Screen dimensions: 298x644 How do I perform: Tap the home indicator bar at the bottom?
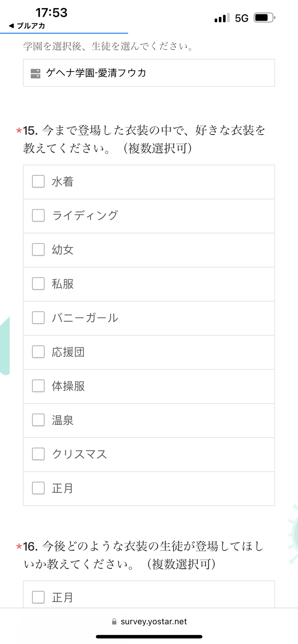tap(149, 637)
